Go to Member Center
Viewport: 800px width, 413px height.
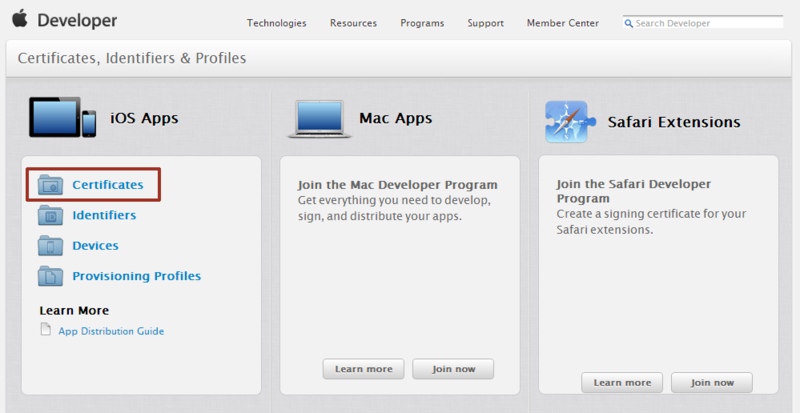[563, 23]
